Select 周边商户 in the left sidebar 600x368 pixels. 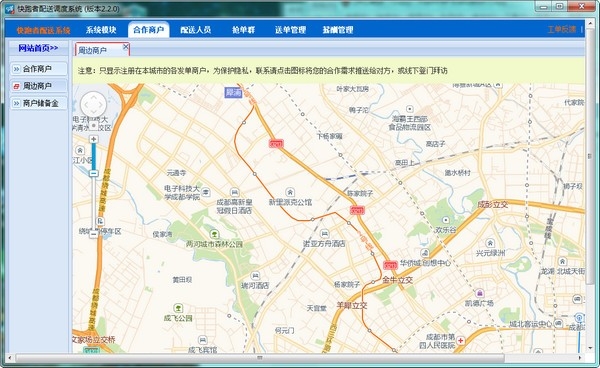click(38, 86)
